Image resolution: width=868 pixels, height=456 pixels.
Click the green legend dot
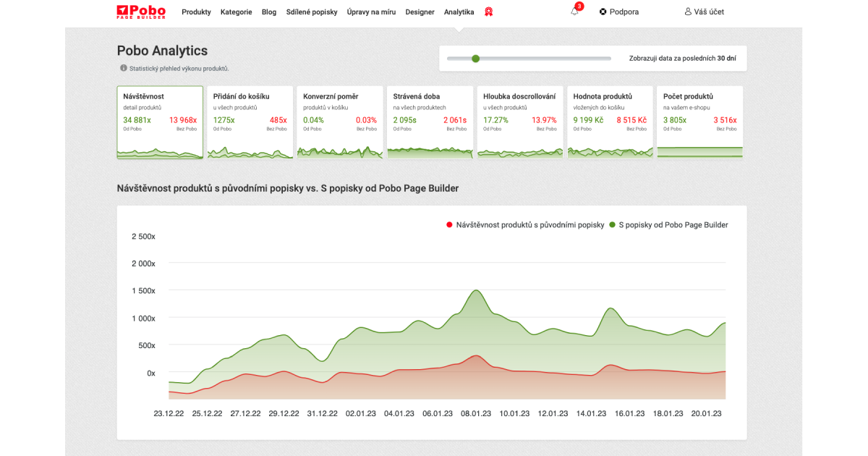pos(613,225)
